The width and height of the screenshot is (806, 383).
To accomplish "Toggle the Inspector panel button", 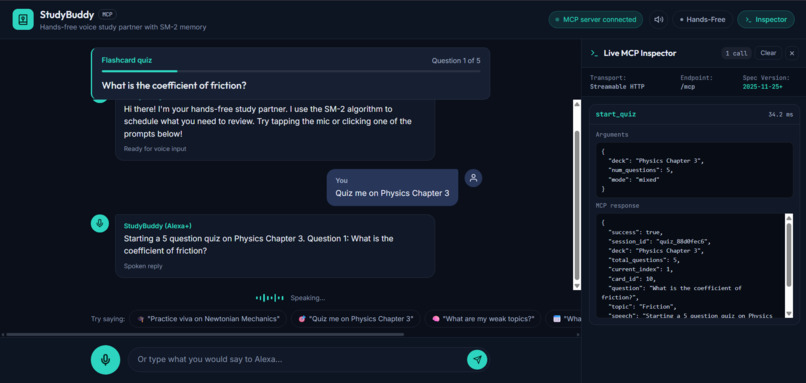I will [765, 20].
